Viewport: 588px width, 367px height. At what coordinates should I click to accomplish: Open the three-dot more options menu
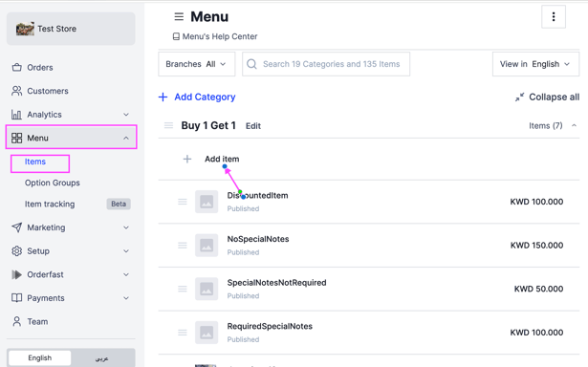coord(554,16)
